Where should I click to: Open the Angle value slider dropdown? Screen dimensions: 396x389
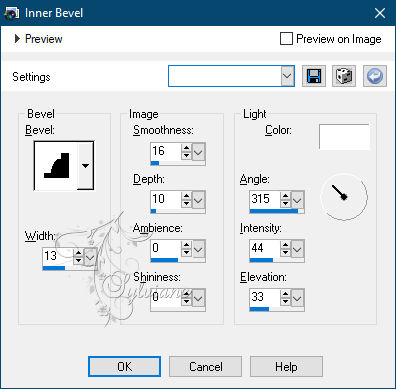[x=297, y=200]
